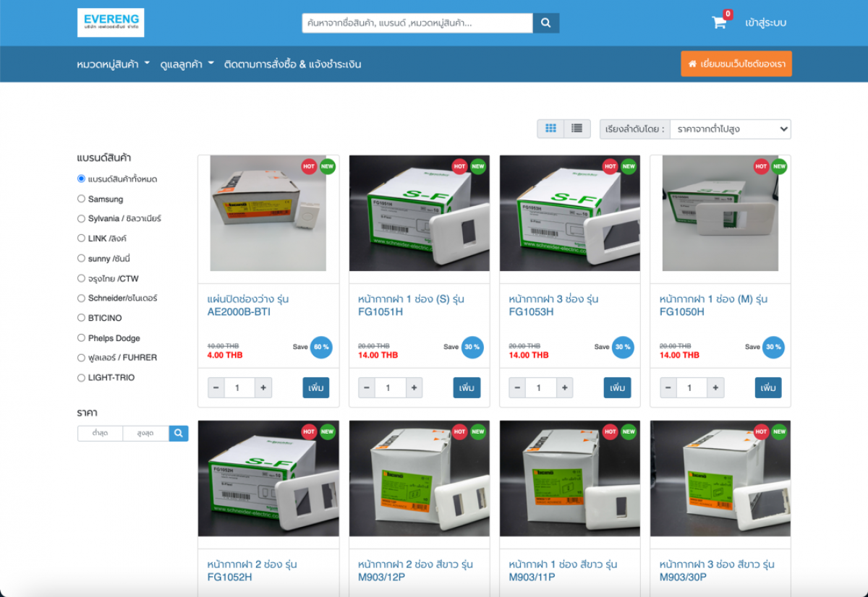
Task: Click the magnifier search button in header
Action: click(x=546, y=22)
